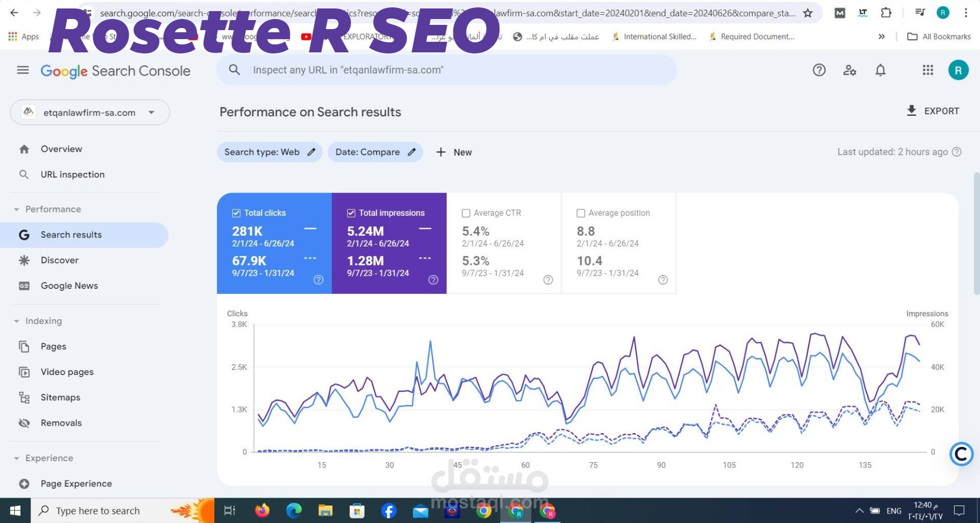Open Microsoft Store from the taskbar
The width and height of the screenshot is (980, 523).
(x=357, y=511)
